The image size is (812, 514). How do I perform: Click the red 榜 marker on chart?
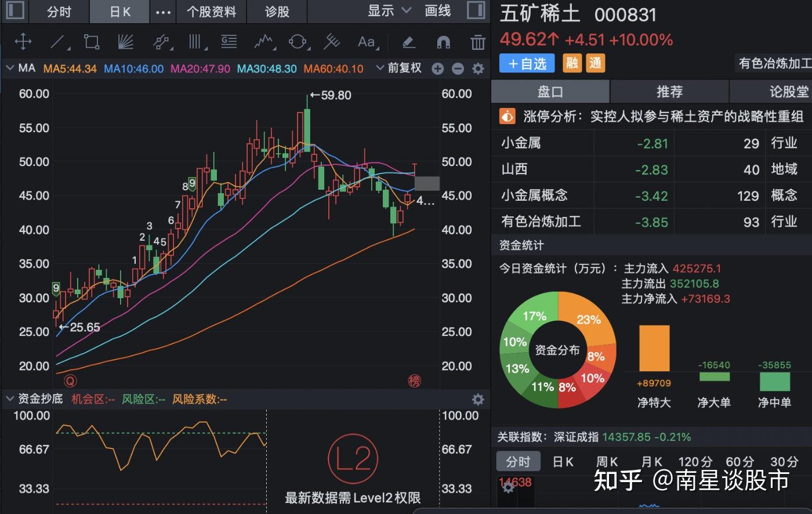[415, 381]
